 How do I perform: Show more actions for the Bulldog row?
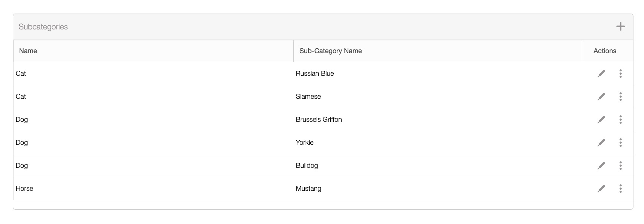tap(620, 166)
